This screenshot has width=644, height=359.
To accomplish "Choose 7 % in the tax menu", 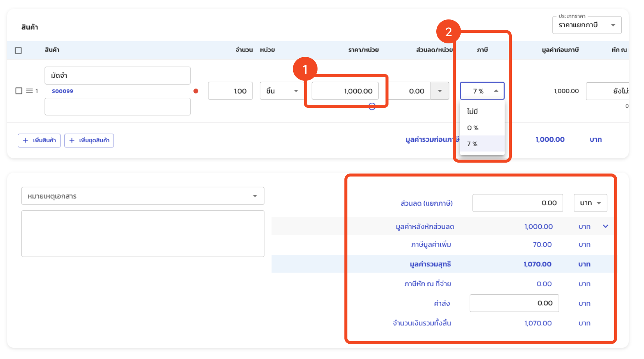I will click(x=473, y=144).
